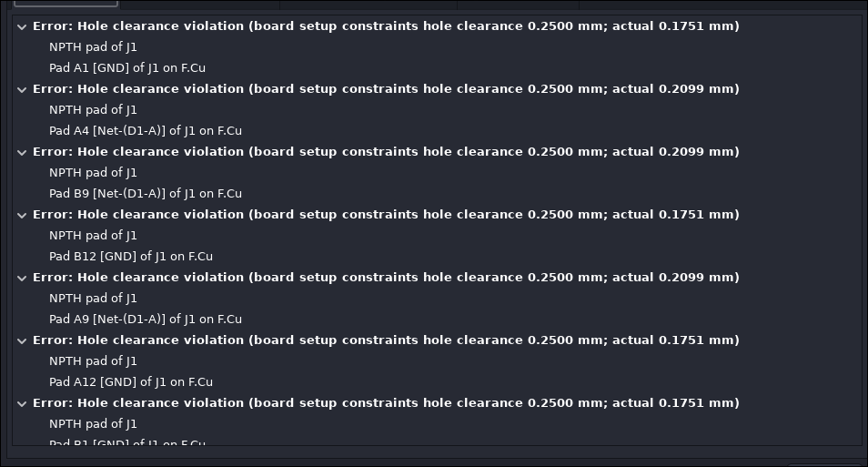Select Pad A9 [Net-(D1-A)] of J1 entry

coord(146,320)
